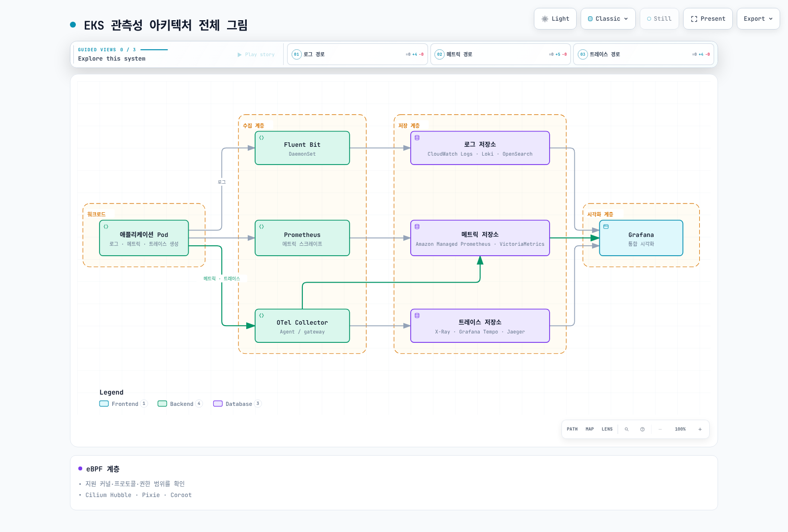Click the 수집 계층 group label
The height and width of the screenshot is (532, 788).
tap(253, 126)
